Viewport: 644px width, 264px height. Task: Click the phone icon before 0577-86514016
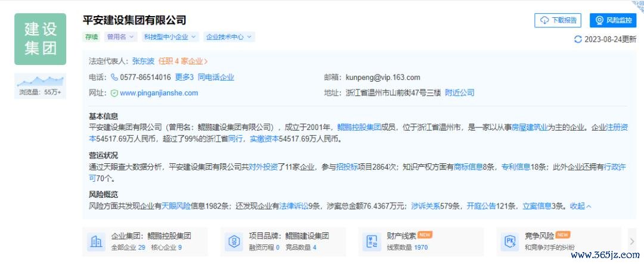(x=114, y=77)
